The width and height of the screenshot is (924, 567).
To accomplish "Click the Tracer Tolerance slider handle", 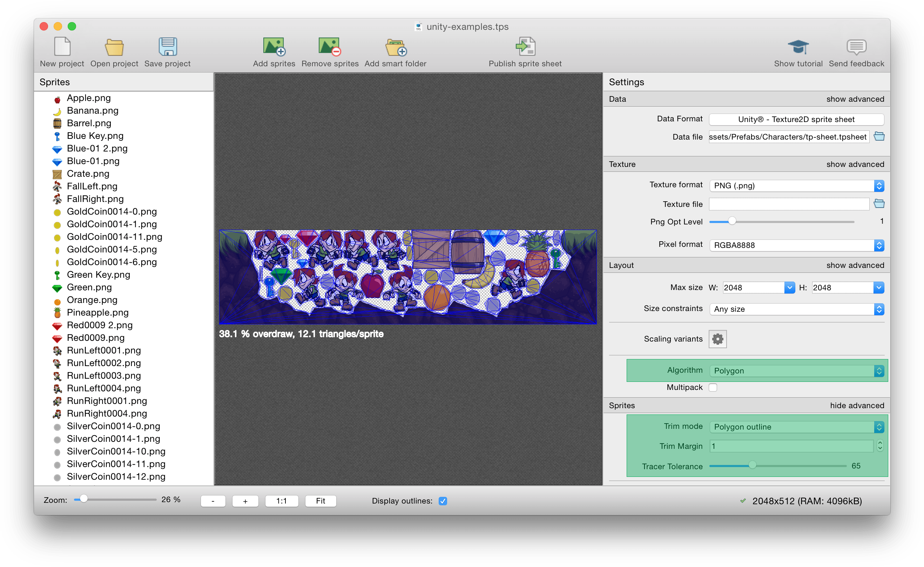I will tap(752, 466).
